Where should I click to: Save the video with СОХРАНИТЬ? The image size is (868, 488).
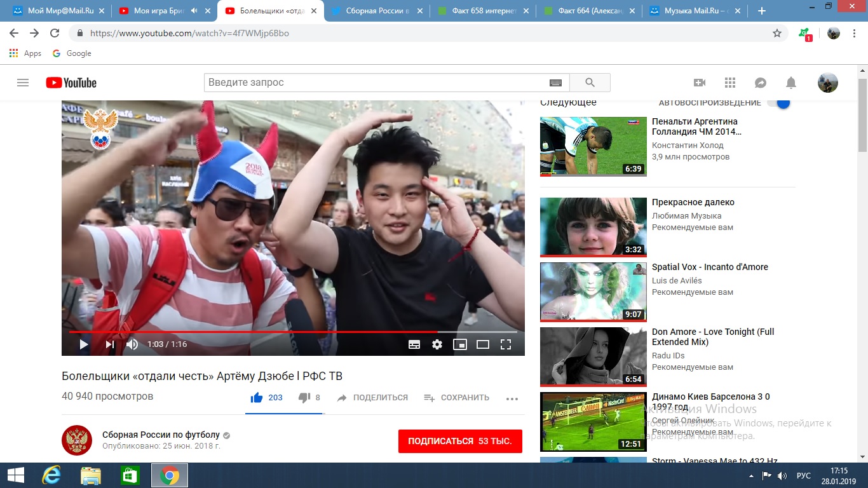point(456,398)
